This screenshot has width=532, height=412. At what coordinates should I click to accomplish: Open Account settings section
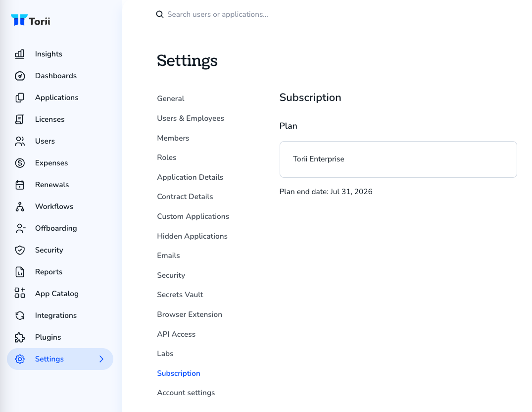click(186, 393)
